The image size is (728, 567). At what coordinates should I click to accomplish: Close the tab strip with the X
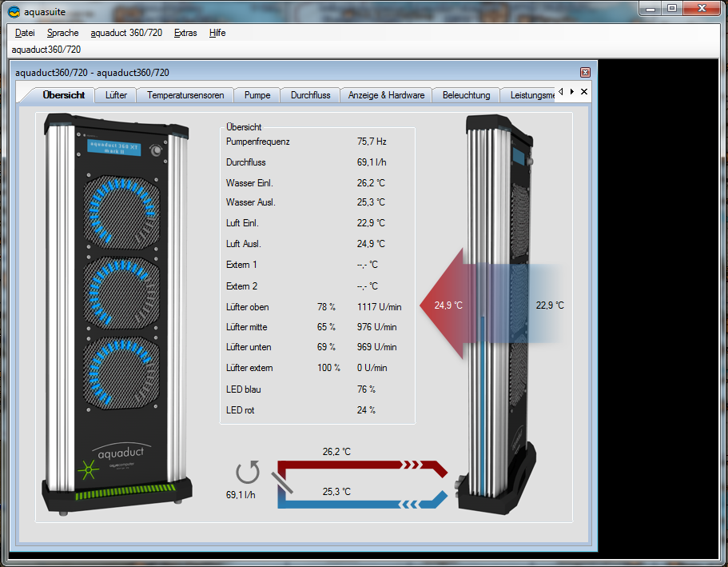click(x=584, y=91)
